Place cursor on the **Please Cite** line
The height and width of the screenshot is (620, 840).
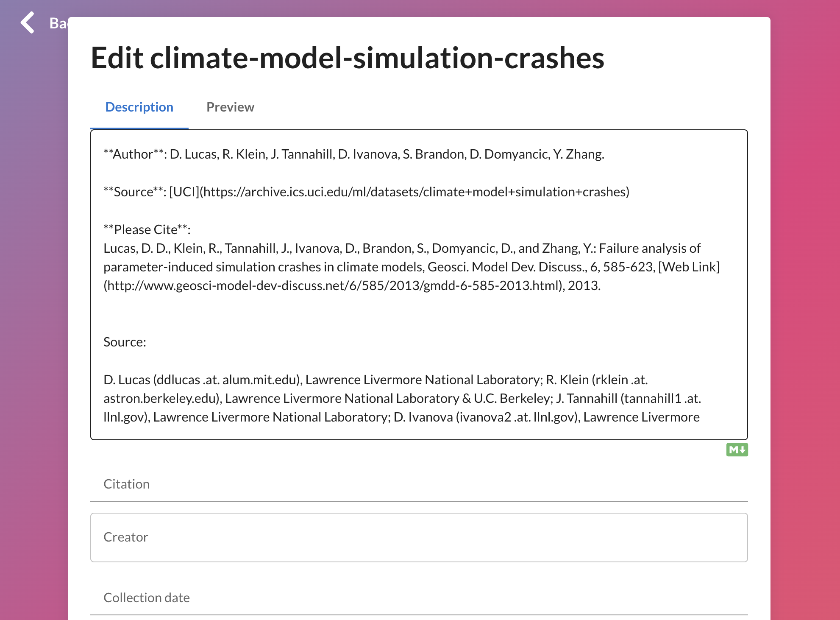pyautogui.click(x=147, y=230)
